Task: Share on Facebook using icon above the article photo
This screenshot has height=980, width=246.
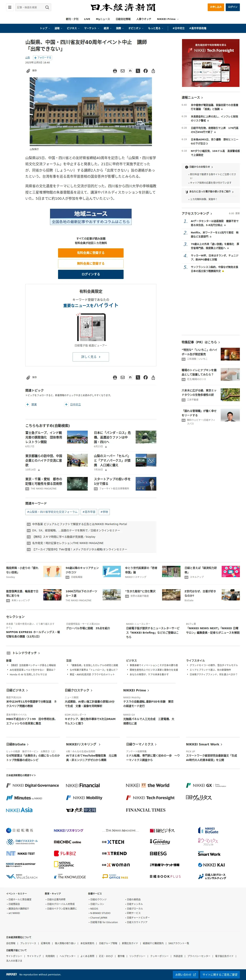Action: [145, 71]
